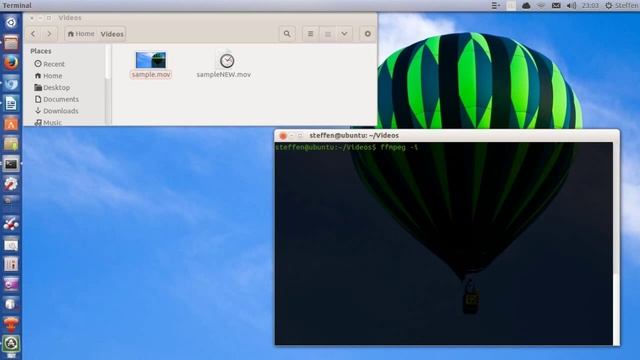The height and width of the screenshot is (360, 640).
Task: Switch Files to list view
Action: 311,34
